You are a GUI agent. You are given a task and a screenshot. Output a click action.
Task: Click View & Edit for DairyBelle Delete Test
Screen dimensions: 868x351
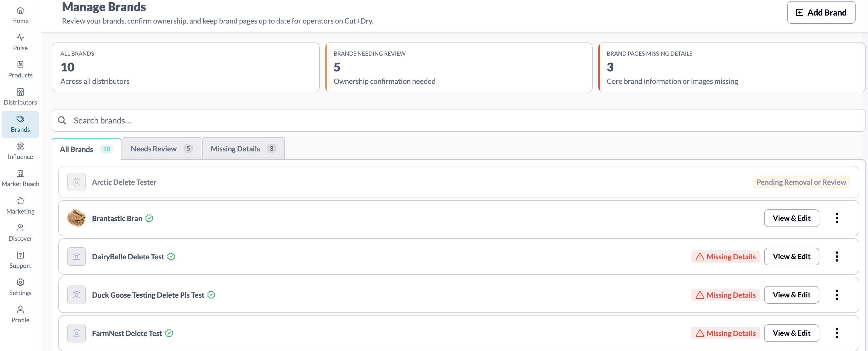pos(791,257)
